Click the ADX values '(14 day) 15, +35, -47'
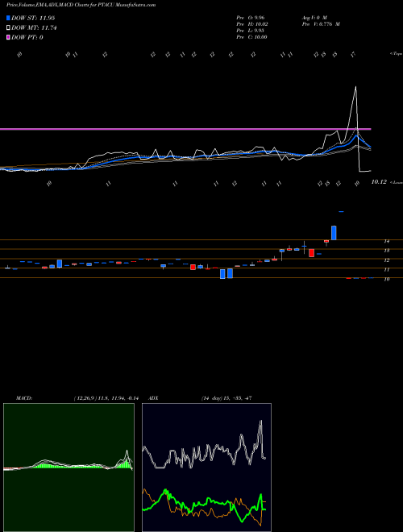Viewport: 403px width, 532px height. coord(226,398)
